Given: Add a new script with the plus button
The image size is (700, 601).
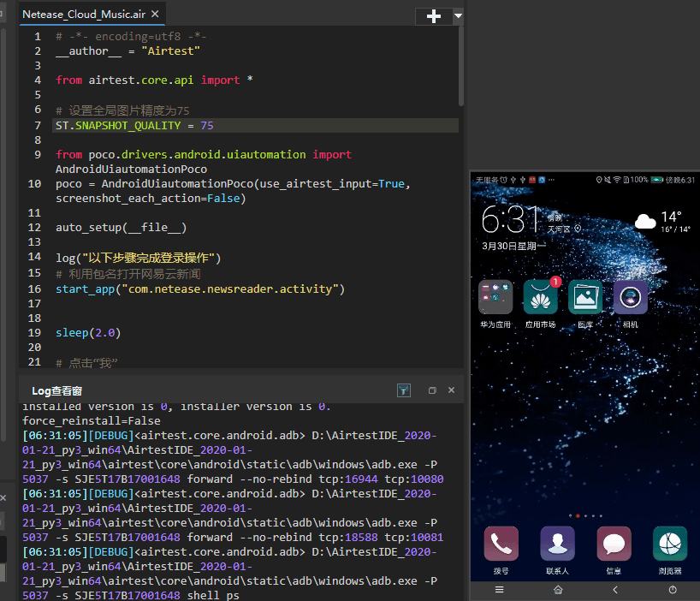Looking at the screenshot, I should (x=434, y=16).
